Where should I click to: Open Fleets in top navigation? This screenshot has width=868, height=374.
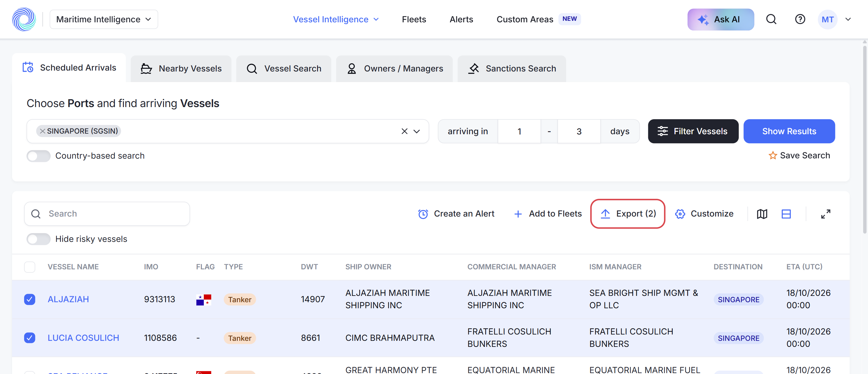tap(414, 19)
